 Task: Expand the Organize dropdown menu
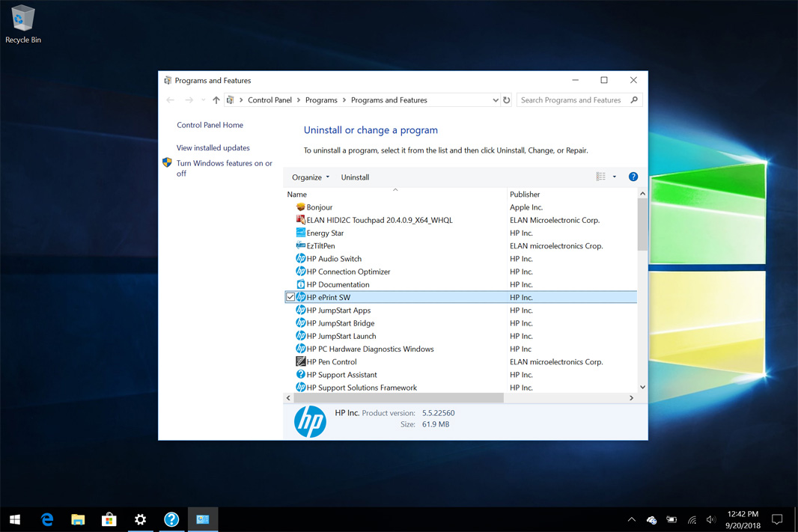point(311,177)
